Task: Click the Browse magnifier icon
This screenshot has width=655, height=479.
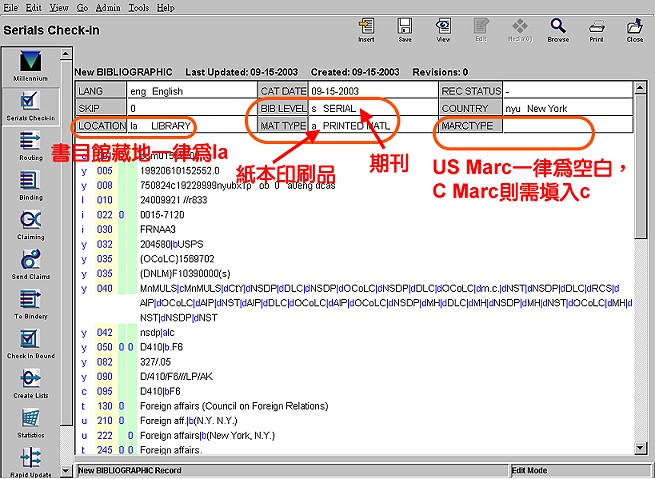Action: (x=558, y=29)
